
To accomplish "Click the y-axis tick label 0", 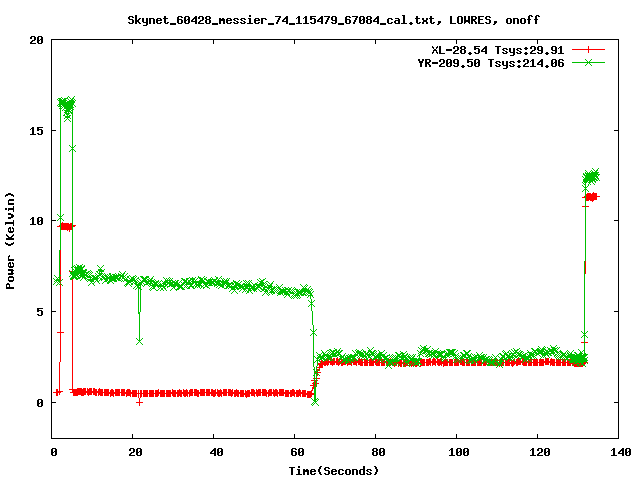I will point(40,403).
